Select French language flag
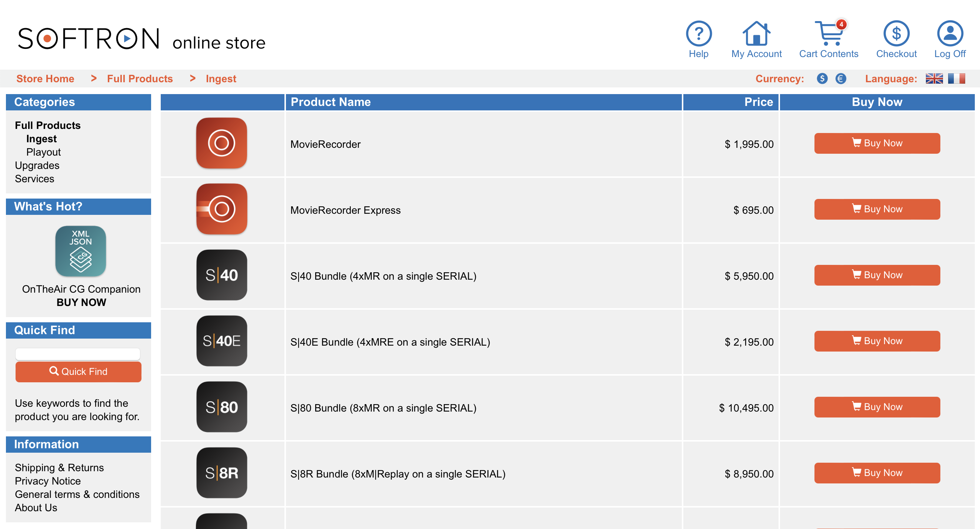This screenshot has width=980, height=529. [956, 79]
